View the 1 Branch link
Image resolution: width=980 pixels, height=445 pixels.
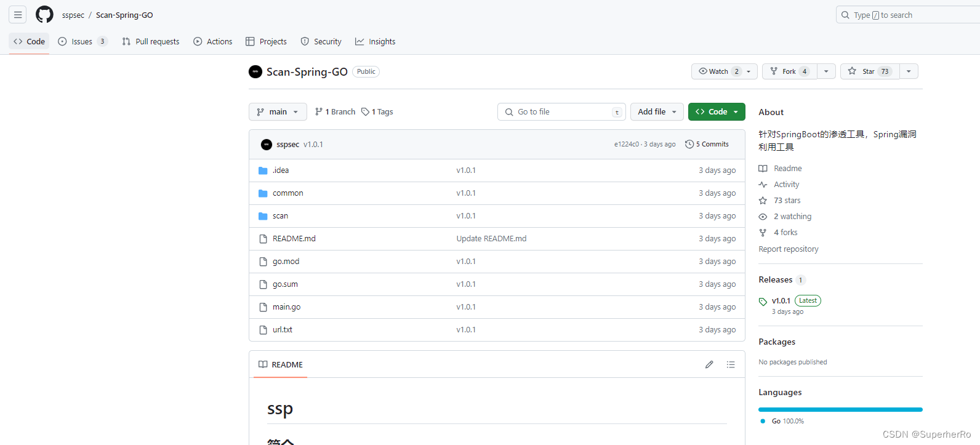click(335, 112)
